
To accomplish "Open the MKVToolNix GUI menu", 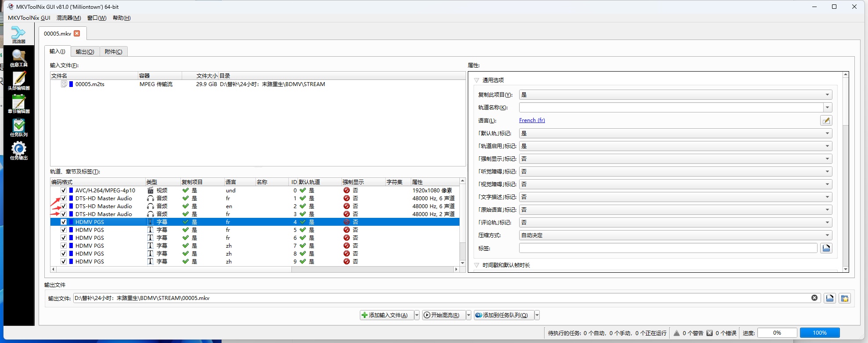I will click(x=29, y=18).
